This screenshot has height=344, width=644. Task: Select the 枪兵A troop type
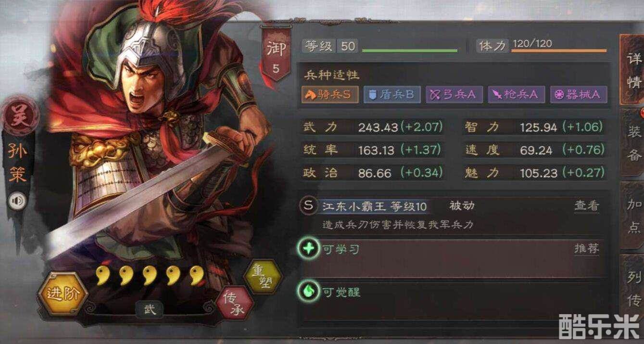click(516, 94)
